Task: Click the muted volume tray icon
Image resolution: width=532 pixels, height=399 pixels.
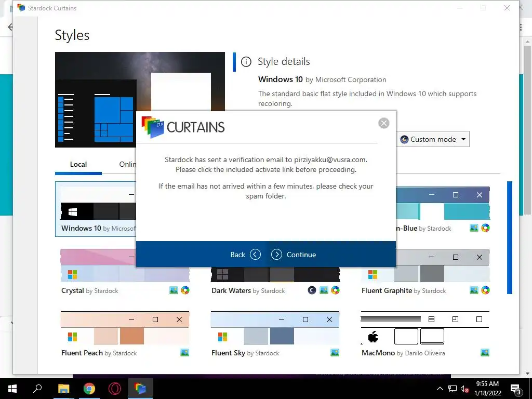Action: (465, 389)
